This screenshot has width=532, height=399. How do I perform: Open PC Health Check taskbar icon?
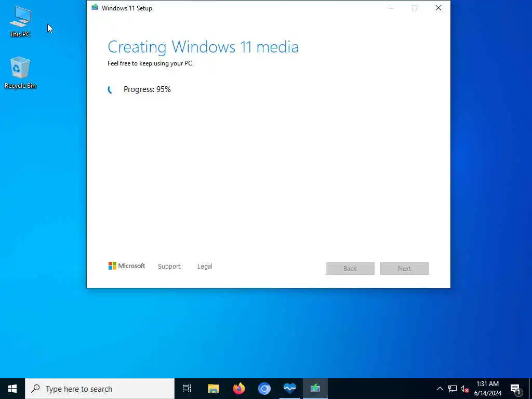290,389
